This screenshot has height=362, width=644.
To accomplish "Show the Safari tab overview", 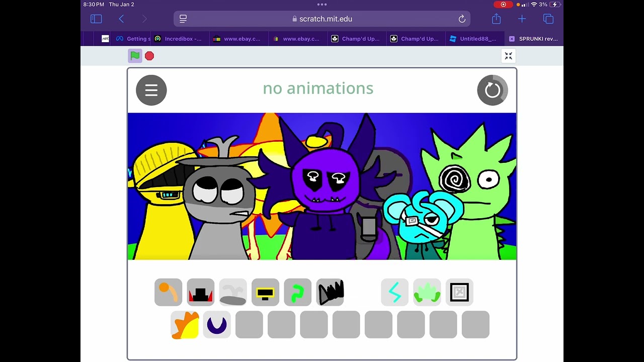I will pyautogui.click(x=548, y=19).
